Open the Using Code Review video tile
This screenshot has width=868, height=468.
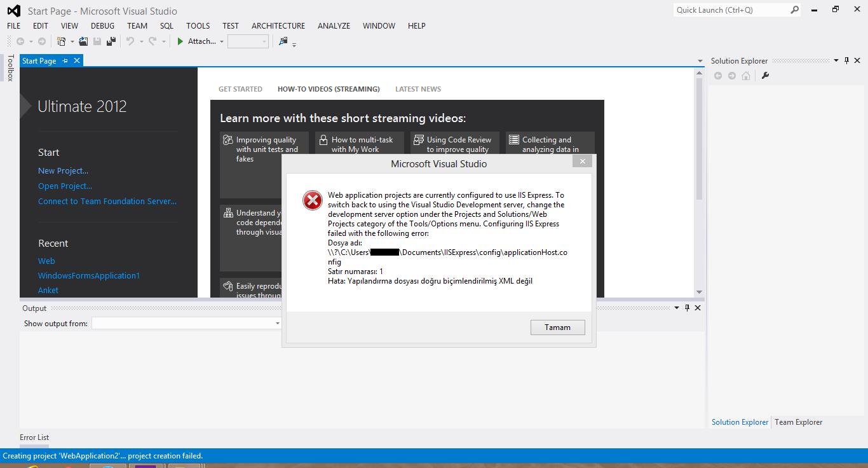[455, 144]
